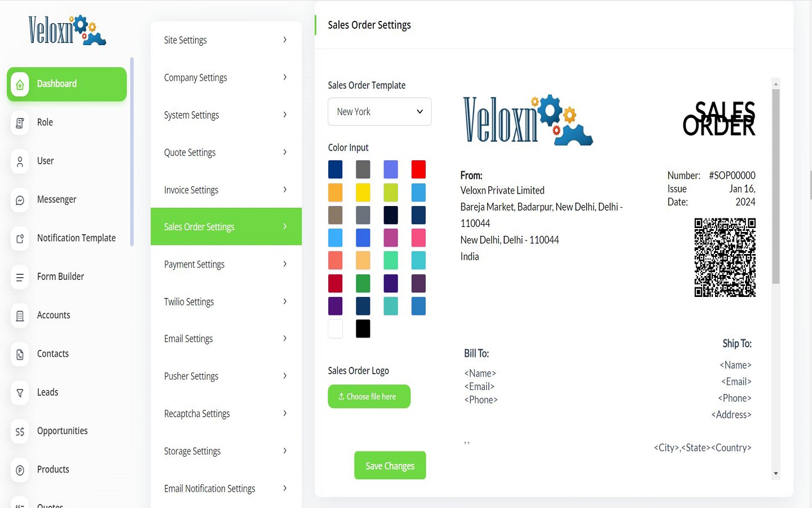Open Opportunities via the dollar icon
Screen dimensions: 812x508
pyautogui.click(x=20, y=431)
